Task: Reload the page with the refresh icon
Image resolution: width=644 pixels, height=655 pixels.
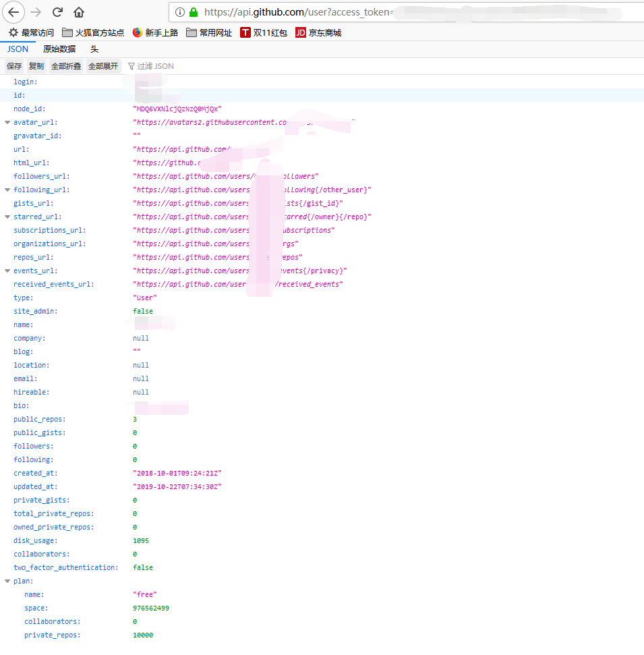Action: pyautogui.click(x=57, y=12)
